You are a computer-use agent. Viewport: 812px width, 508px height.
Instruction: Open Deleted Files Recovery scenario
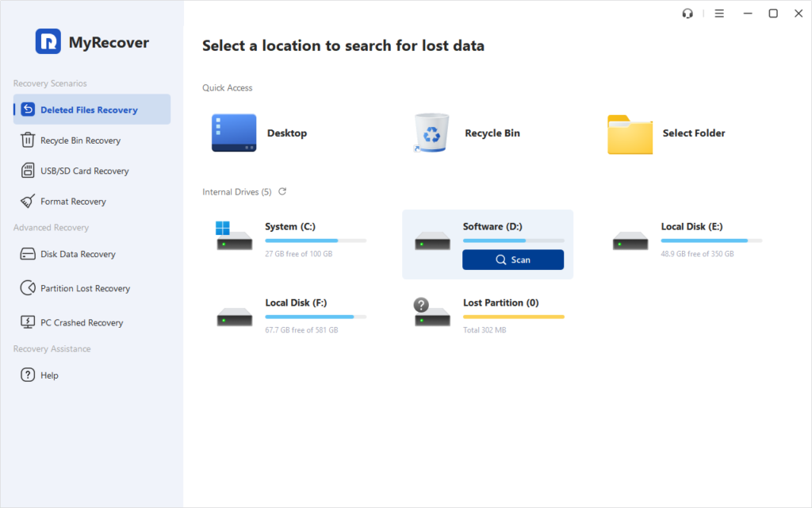tap(92, 110)
